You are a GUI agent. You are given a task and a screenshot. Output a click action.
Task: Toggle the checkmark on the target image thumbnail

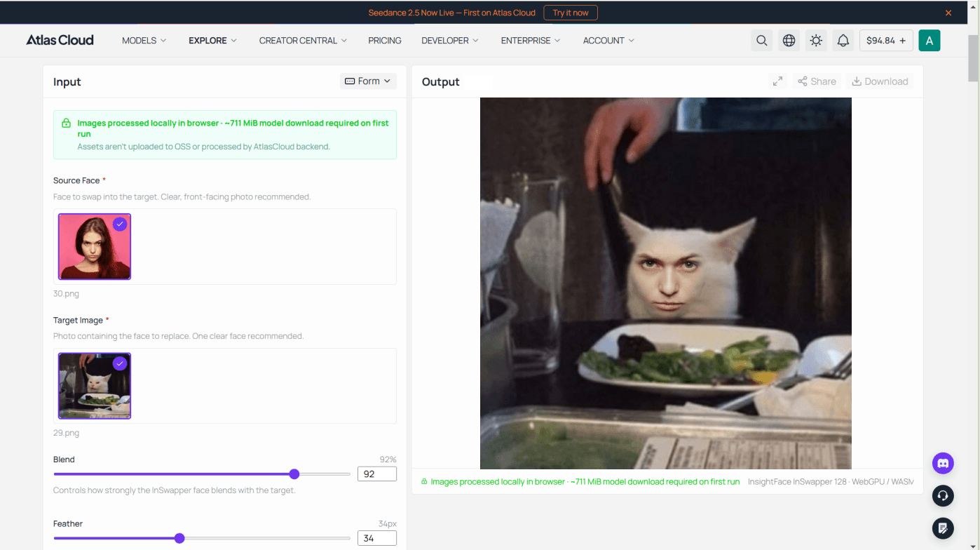click(120, 363)
